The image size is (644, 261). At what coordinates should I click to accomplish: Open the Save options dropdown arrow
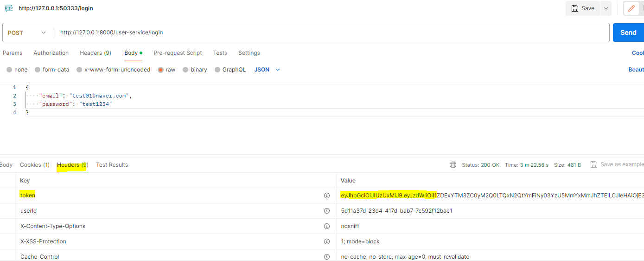pyautogui.click(x=606, y=8)
